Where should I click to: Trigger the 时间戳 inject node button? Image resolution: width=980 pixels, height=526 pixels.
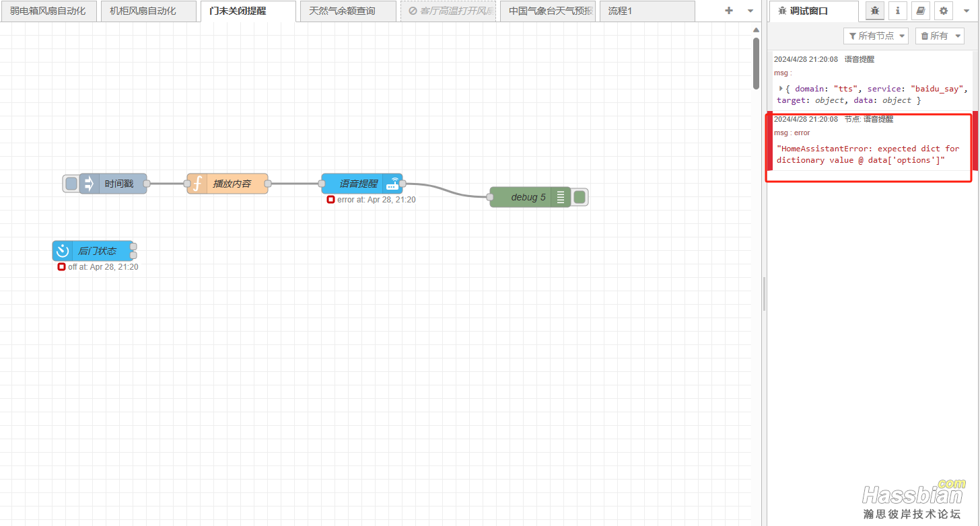tap(71, 184)
